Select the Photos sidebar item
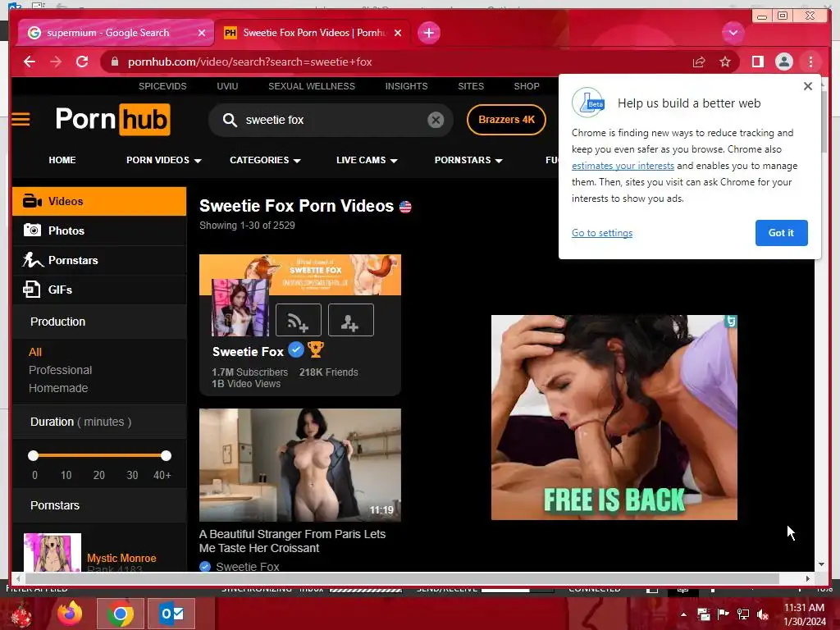This screenshot has height=630, width=840. tap(99, 231)
